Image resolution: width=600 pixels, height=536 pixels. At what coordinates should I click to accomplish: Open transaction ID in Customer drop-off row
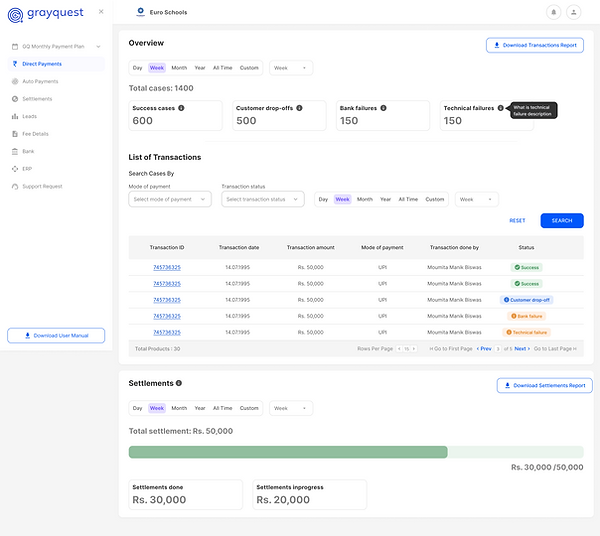(x=167, y=300)
